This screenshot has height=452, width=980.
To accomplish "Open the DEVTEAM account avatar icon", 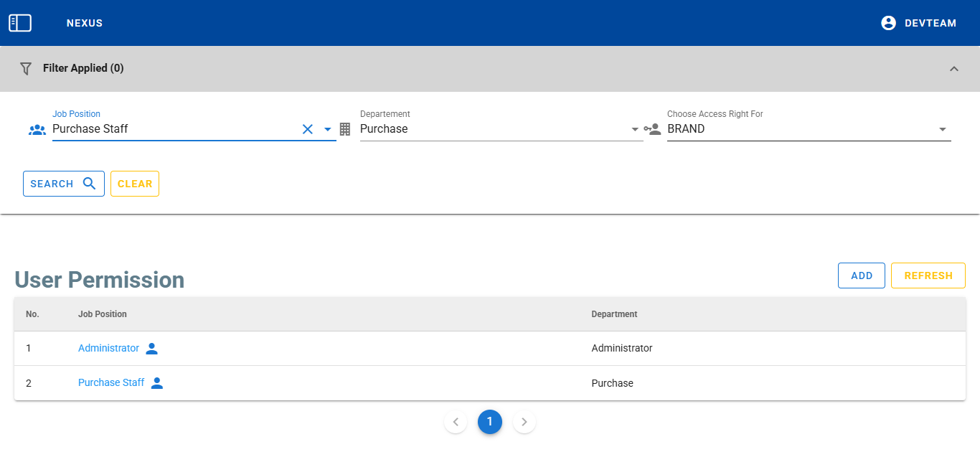I will (888, 23).
